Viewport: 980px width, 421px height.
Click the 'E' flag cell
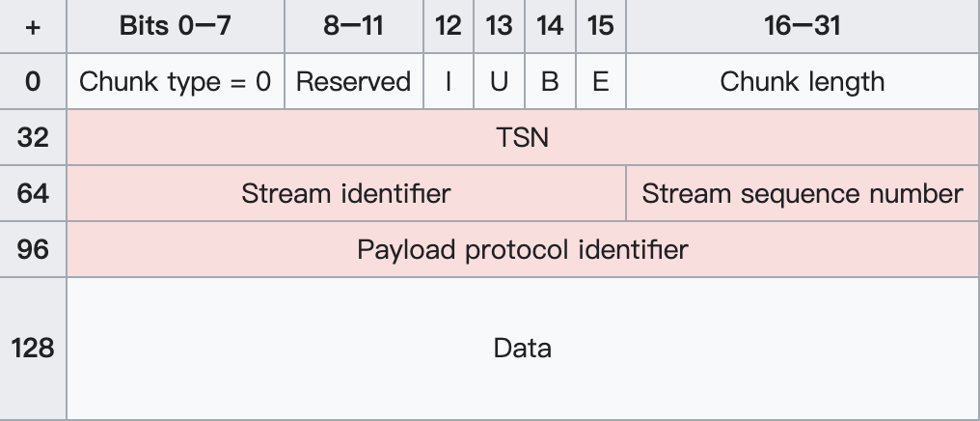coord(600,82)
